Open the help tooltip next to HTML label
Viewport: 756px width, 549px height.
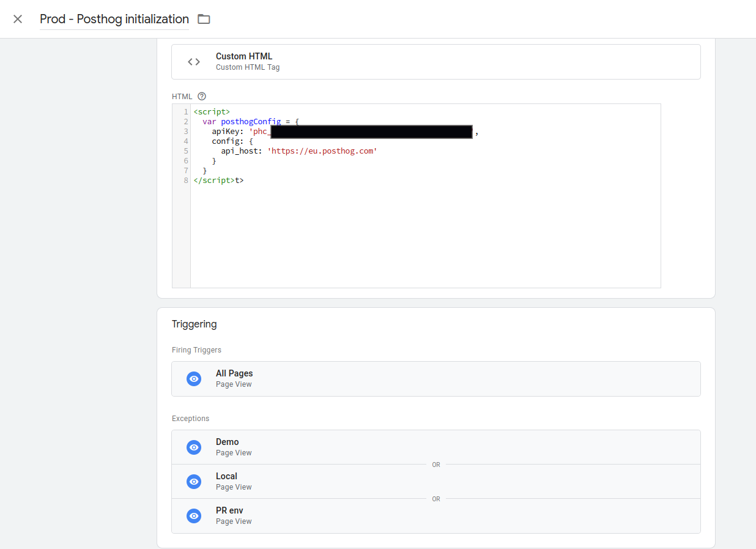(202, 96)
